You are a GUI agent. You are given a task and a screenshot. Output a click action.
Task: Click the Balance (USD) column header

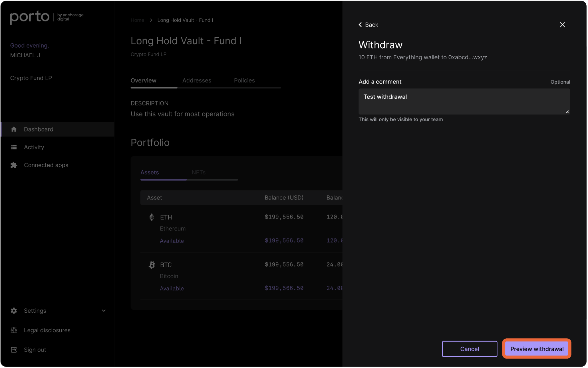pos(284,198)
